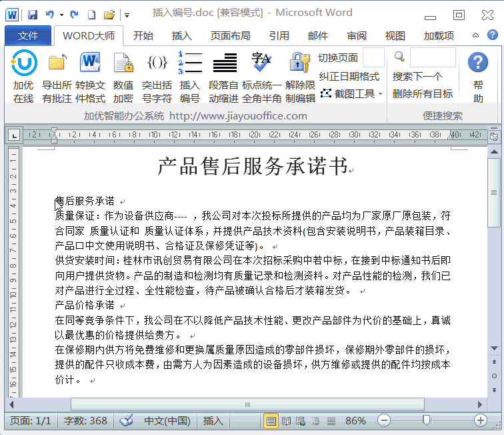Click the vertical scrollbar up arrow
The width and height of the screenshot is (504, 435).
click(494, 151)
